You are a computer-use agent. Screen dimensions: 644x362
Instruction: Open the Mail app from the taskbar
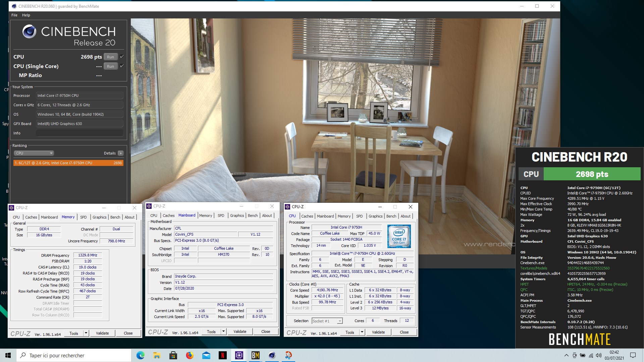pos(206,355)
